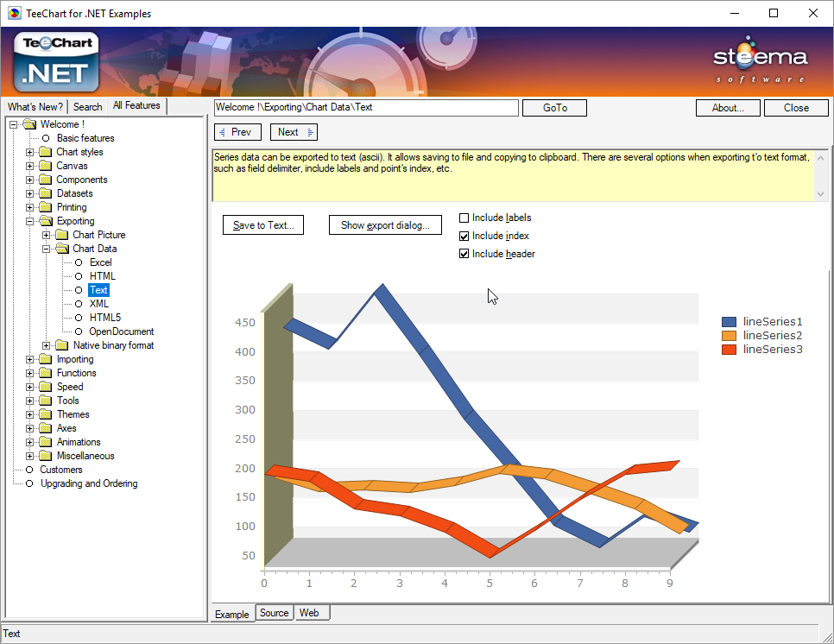Image resolution: width=834 pixels, height=644 pixels.
Task: Click description box scroll down arrow
Action: [x=820, y=194]
